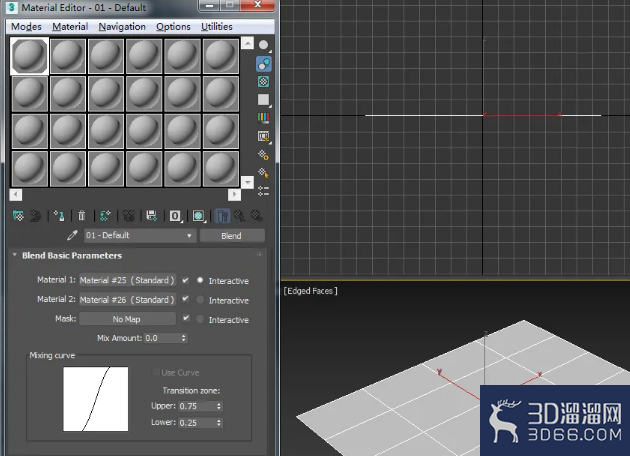Uncheck the Material 1 enable checkbox
Screen dimensions: 630x456
[185, 280]
